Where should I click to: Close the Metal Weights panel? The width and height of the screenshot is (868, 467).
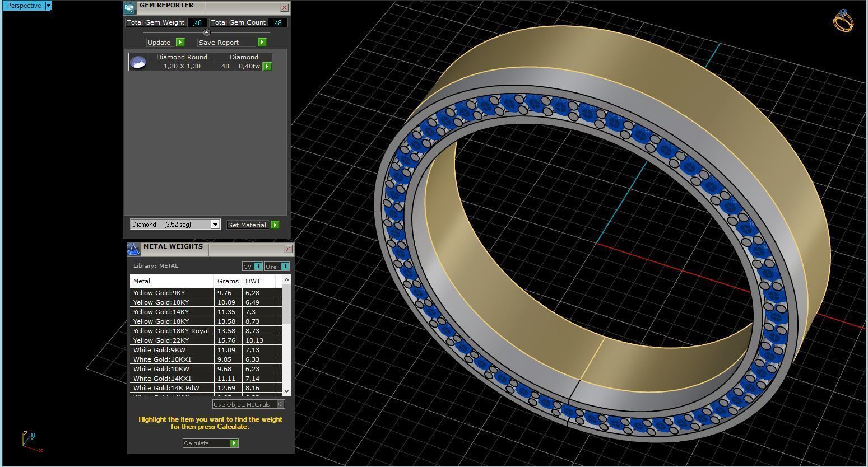[288, 249]
